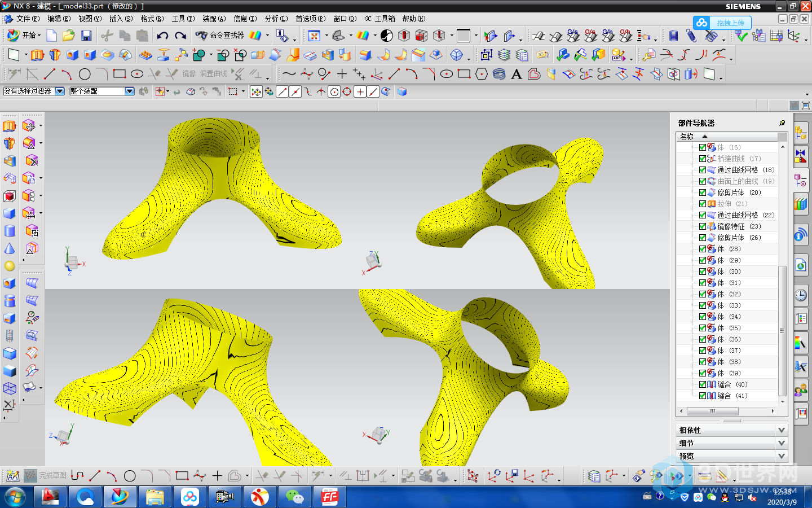Select the Text 'A' curve tool

coord(516,74)
